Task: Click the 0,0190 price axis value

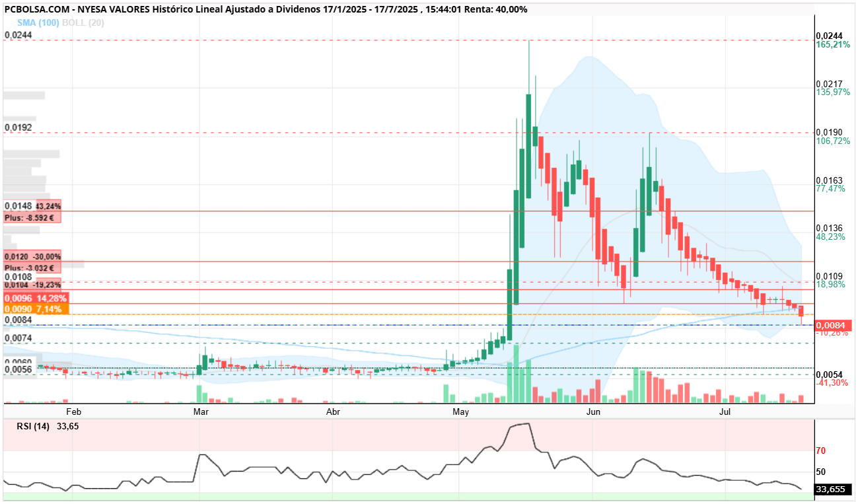Action: (830, 132)
